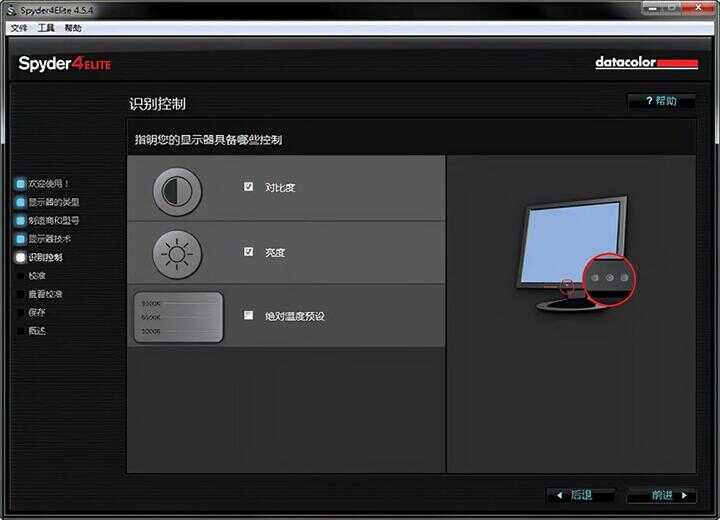Select the 概述 step in sidebar

click(x=37, y=331)
